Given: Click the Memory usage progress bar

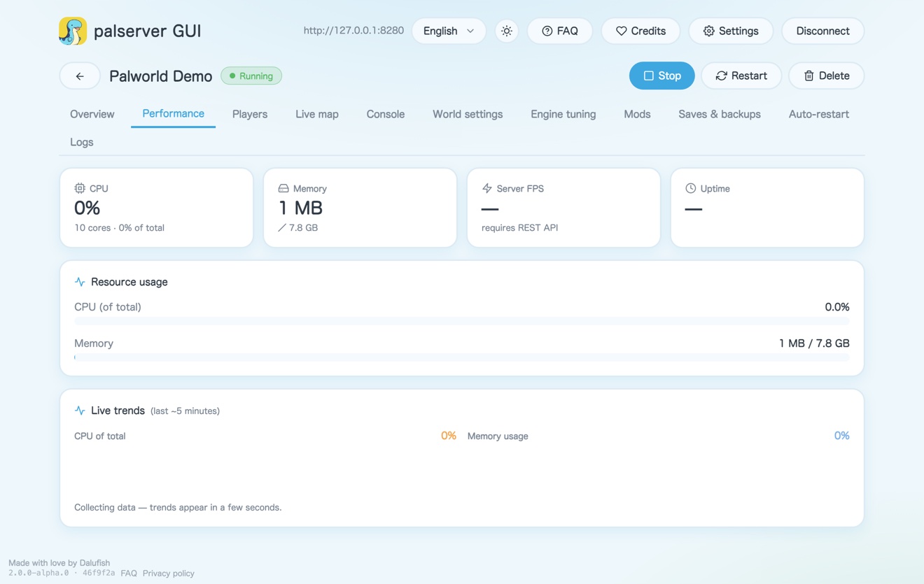Looking at the screenshot, I should pyautogui.click(x=462, y=357).
